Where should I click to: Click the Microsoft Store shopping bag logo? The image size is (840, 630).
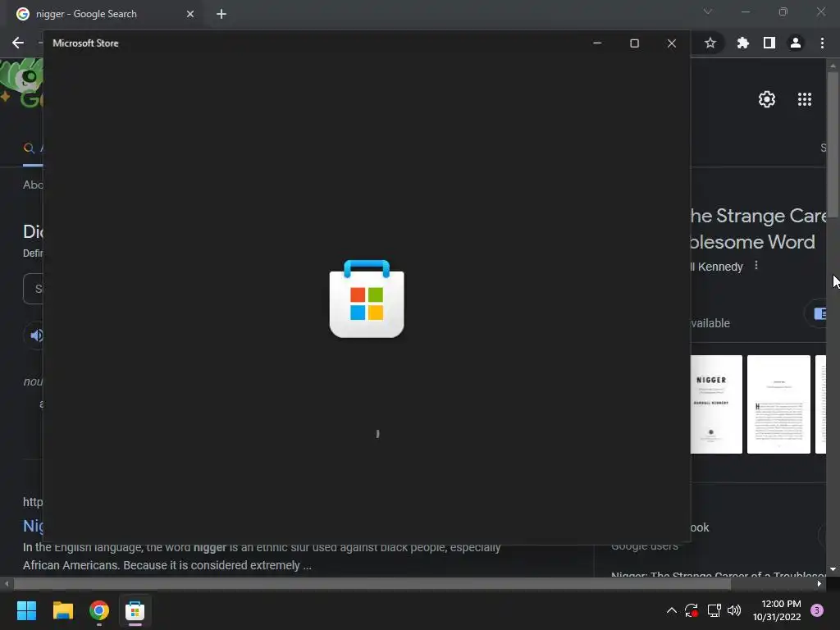(x=367, y=299)
